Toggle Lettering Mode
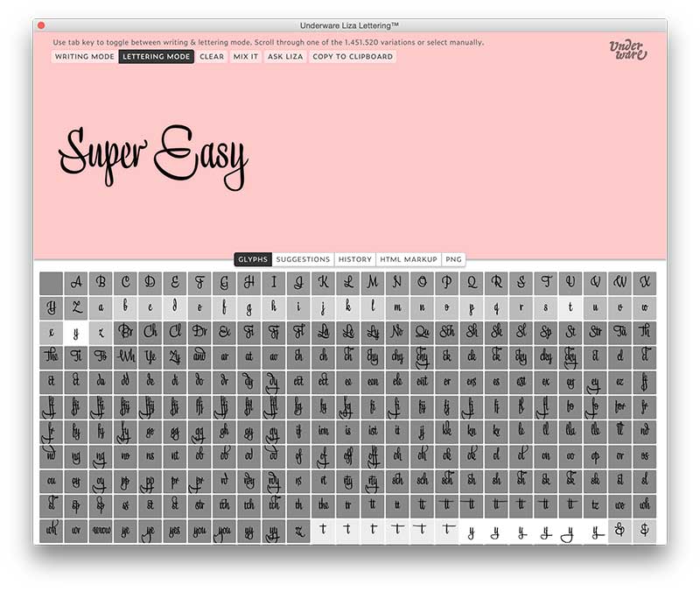Screen dimensions: 700x592 click(157, 57)
